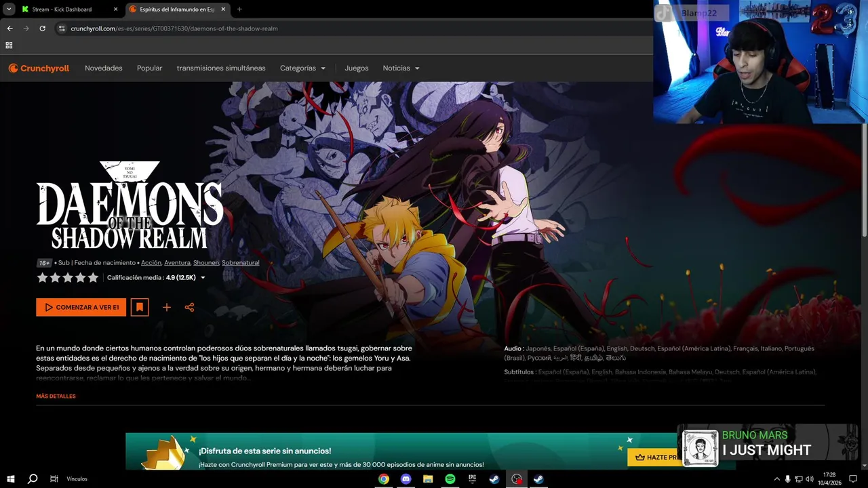Open File Explorer from the taskbar
This screenshot has width=868, height=488.
pyautogui.click(x=428, y=479)
